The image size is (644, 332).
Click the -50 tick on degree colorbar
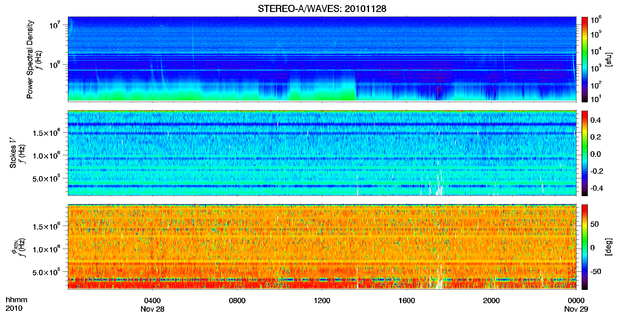point(596,272)
